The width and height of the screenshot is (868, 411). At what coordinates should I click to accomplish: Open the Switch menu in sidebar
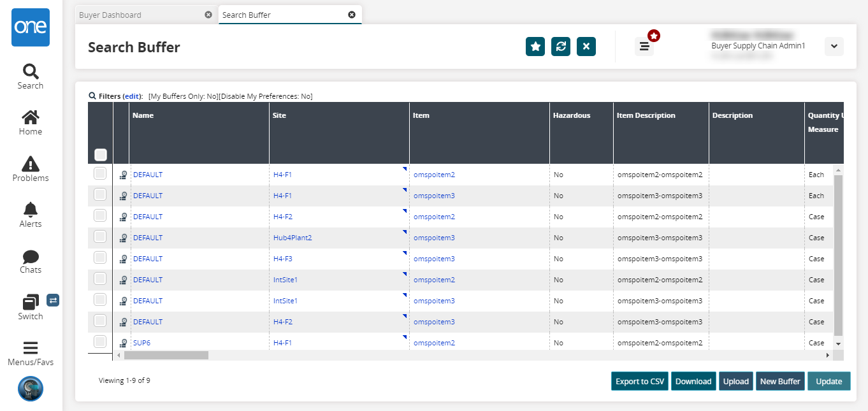(x=30, y=307)
